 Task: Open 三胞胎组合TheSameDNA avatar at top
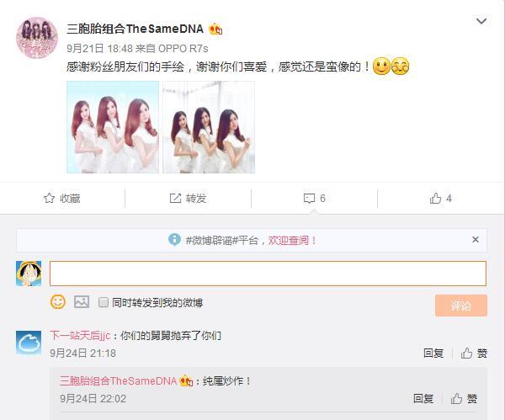(37, 38)
